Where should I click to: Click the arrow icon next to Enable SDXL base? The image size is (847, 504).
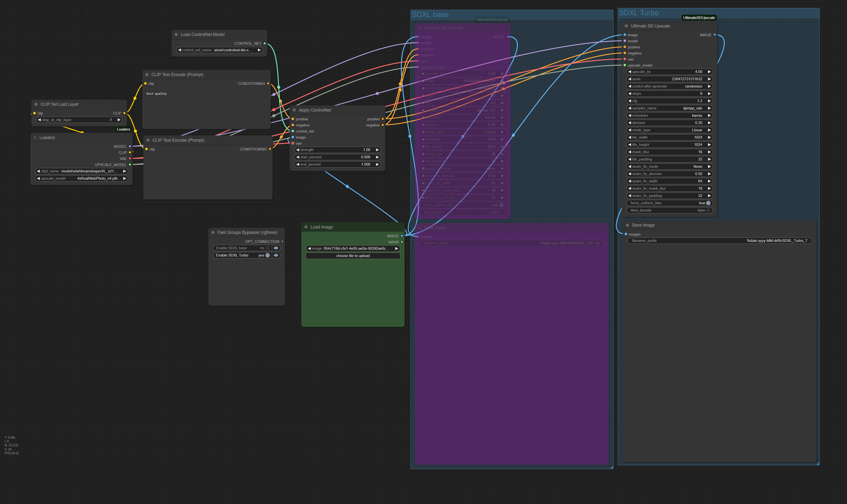pos(276,248)
